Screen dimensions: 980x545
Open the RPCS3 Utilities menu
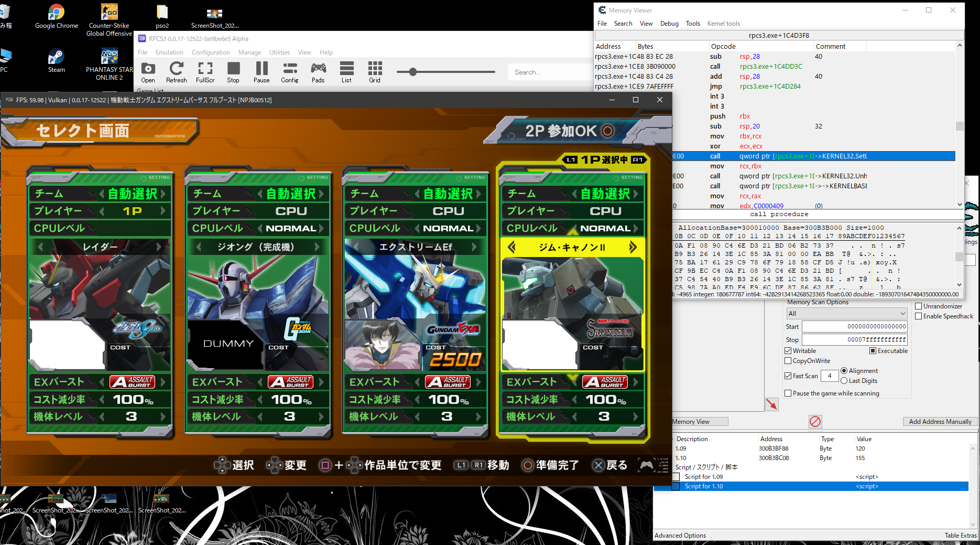[x=279, y=52]
